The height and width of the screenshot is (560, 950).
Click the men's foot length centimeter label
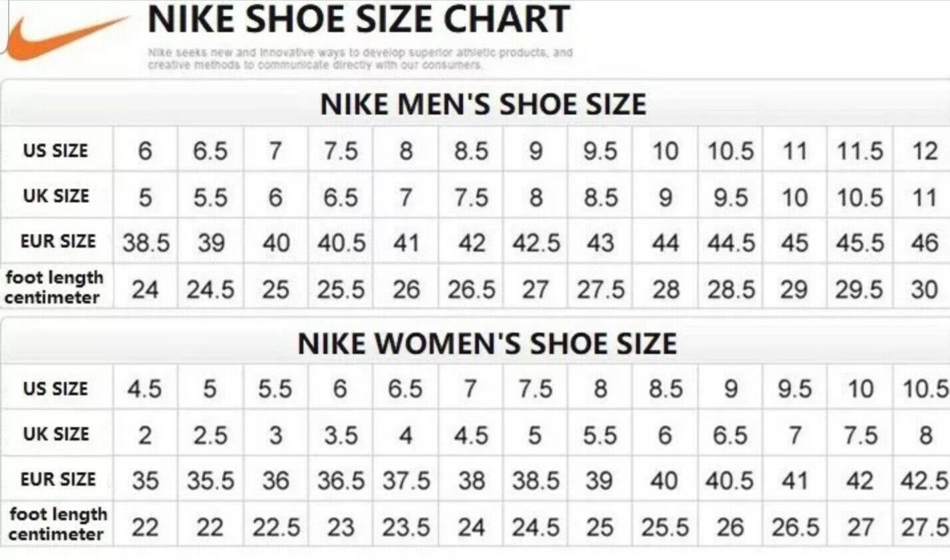pyautogui.click(x=54, y=287)
